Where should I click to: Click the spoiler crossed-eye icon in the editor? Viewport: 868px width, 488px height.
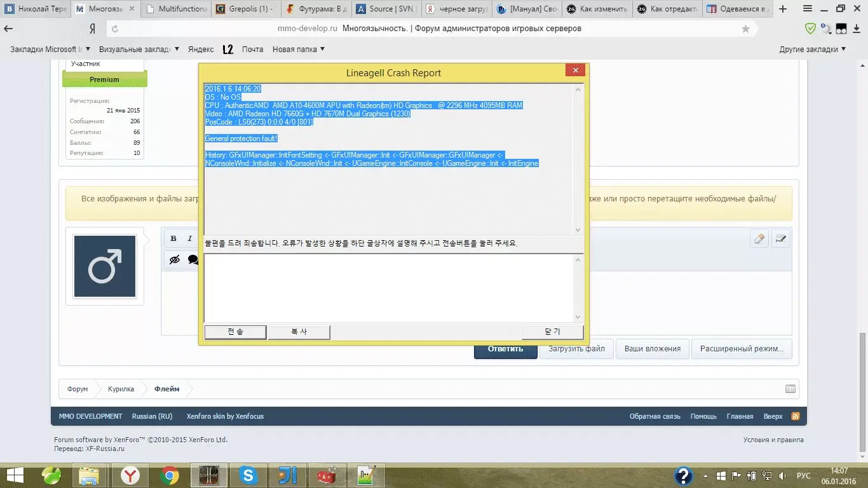174,260
